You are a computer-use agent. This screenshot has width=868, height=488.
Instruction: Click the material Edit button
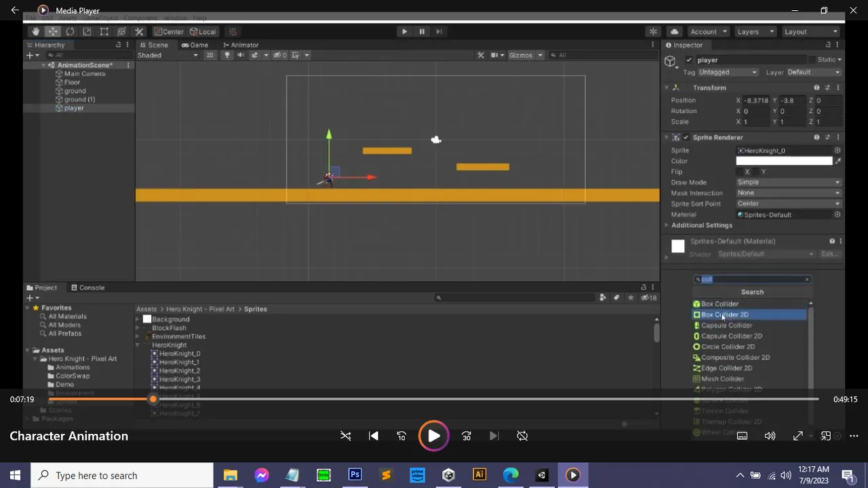(830, 254)
